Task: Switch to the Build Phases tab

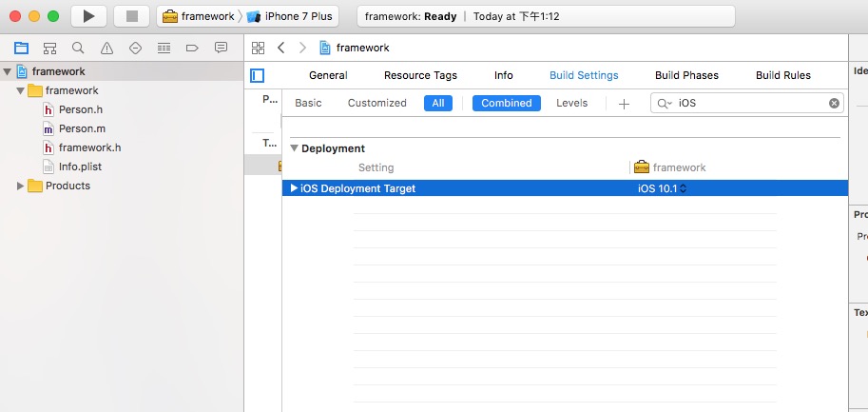Action: [687, 75]
